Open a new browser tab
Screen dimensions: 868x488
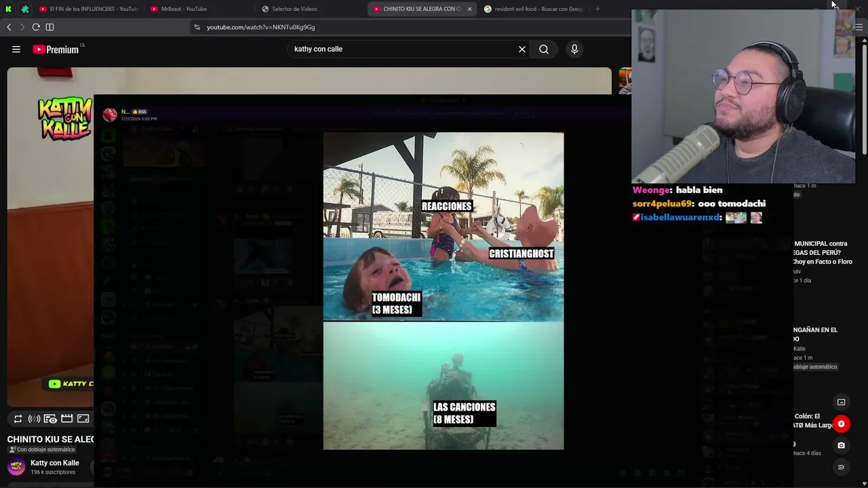coord(597,9)
